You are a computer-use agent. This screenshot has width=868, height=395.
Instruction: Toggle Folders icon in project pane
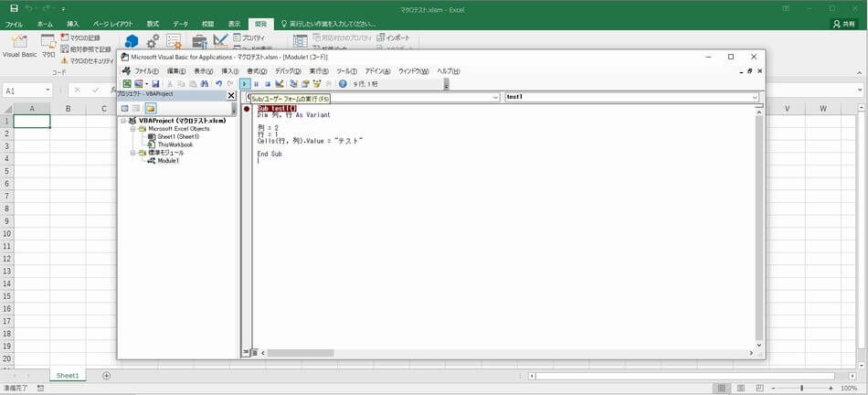tap(150, 109)
